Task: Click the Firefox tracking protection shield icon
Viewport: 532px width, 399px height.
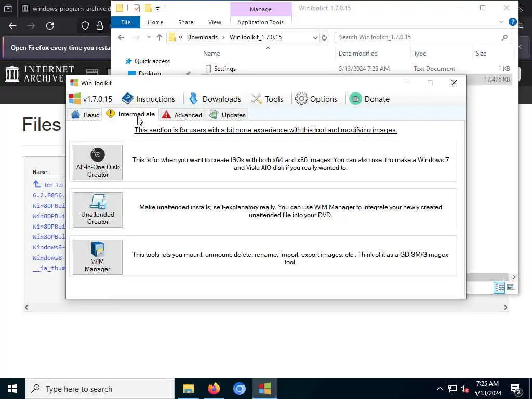Action: coord(85,26)
